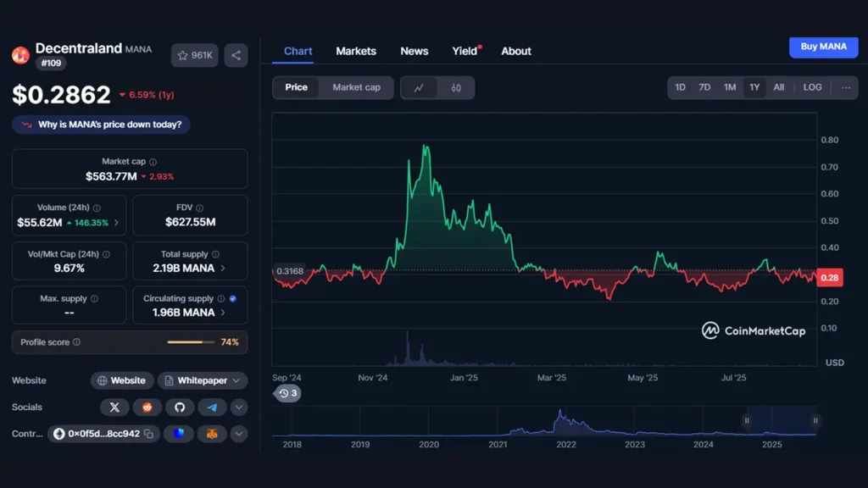Click the left range handle on timeline navigator
Viewport: 868px width, 488px height.
coord(746,420)
